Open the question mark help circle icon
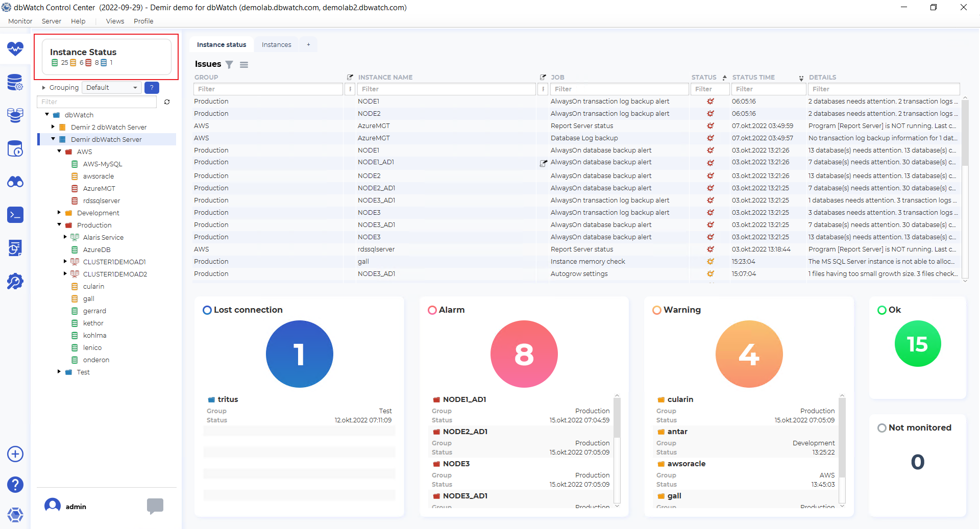The image size is (980, 529). 15,485
